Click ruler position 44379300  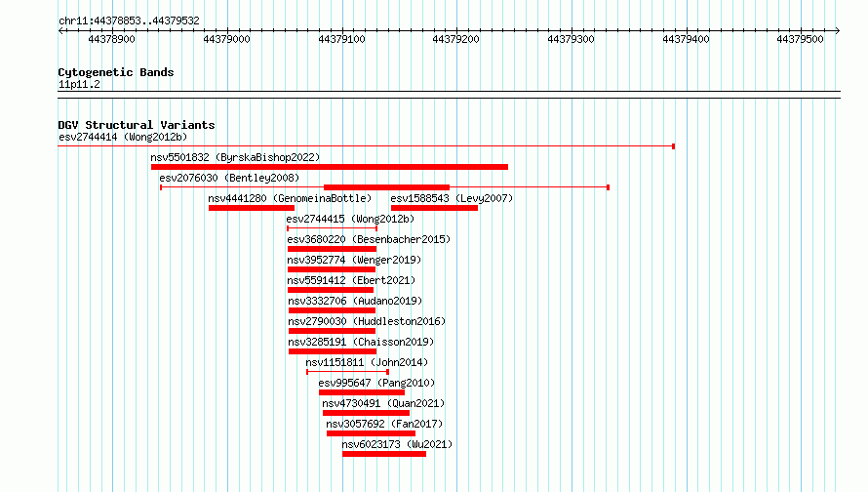[571, 39]
